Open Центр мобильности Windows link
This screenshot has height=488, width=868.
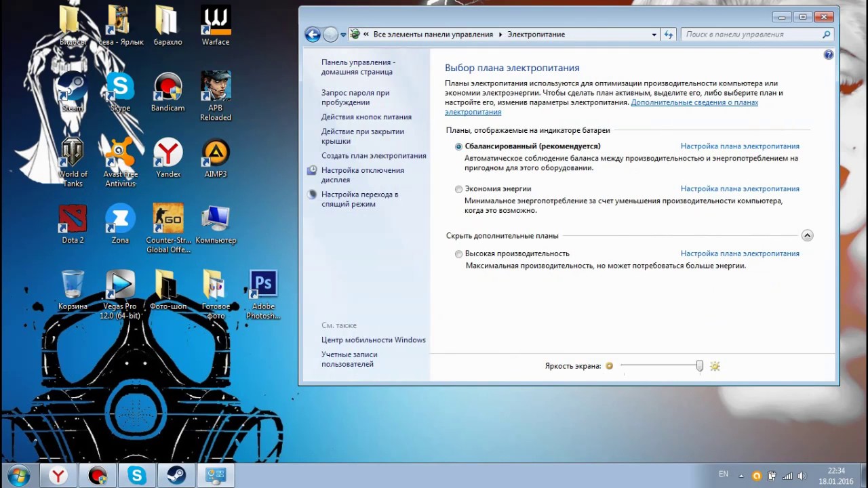tap(374, 340)
